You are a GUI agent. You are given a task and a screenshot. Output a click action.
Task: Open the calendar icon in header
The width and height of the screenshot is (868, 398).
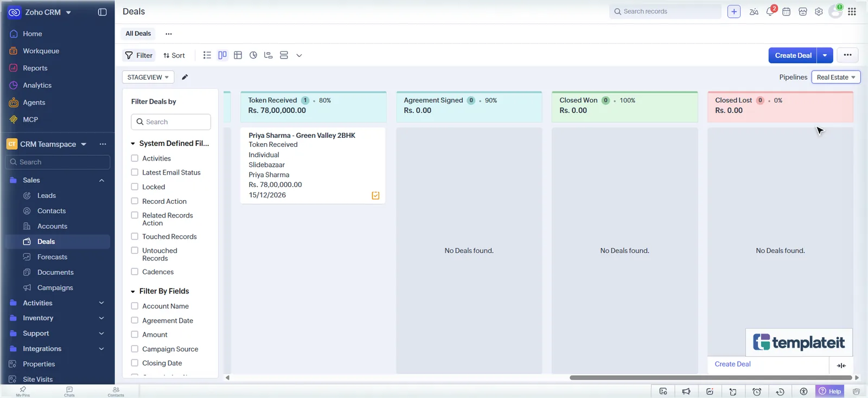(787, 11)
